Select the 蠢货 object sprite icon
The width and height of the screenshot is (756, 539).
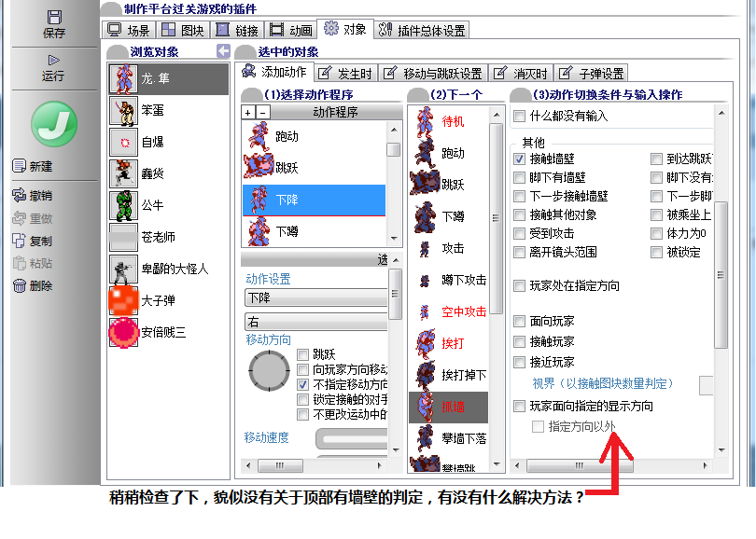pyautogui.click(x=124, y=173)
